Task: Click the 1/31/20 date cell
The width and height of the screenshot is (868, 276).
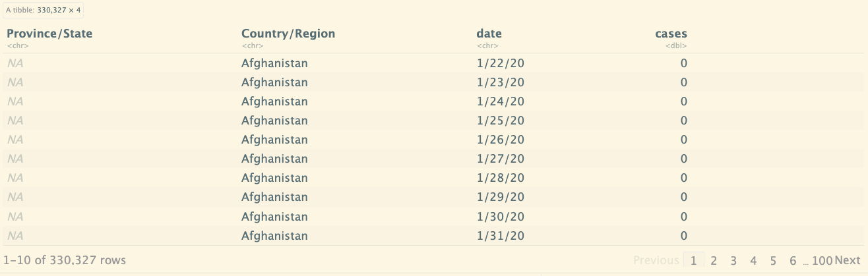Action: (501, 235)
